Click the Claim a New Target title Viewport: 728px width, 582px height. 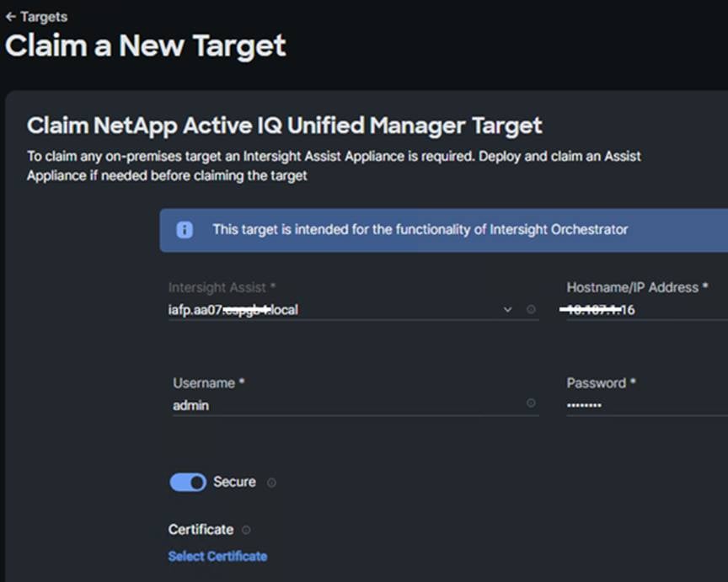146,45
